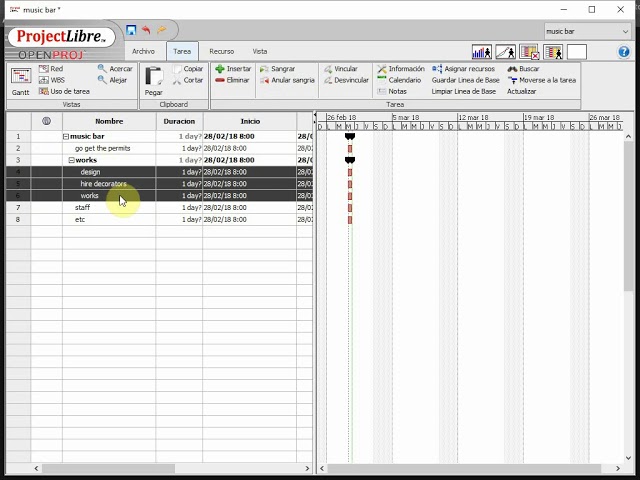Viewport: 640px width, 480px height.
Task: Click the 12 mar 18 timescale header
Action: 473,117
